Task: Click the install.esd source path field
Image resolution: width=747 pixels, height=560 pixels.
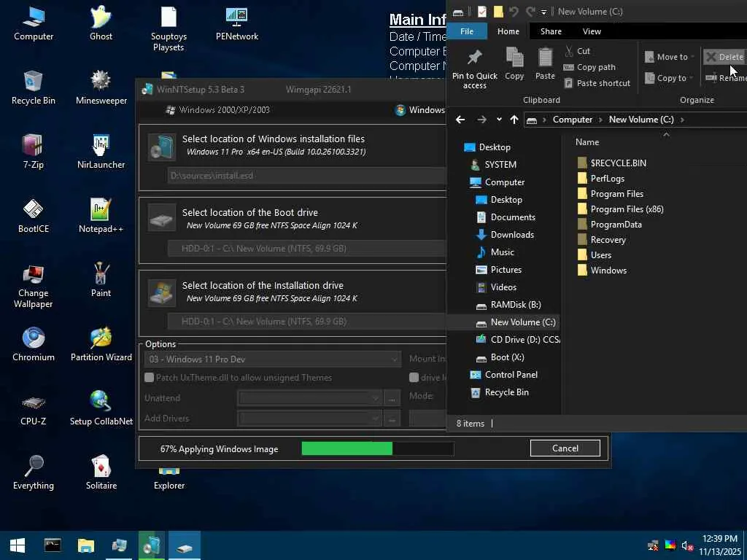Action: [x=307, y=176]
